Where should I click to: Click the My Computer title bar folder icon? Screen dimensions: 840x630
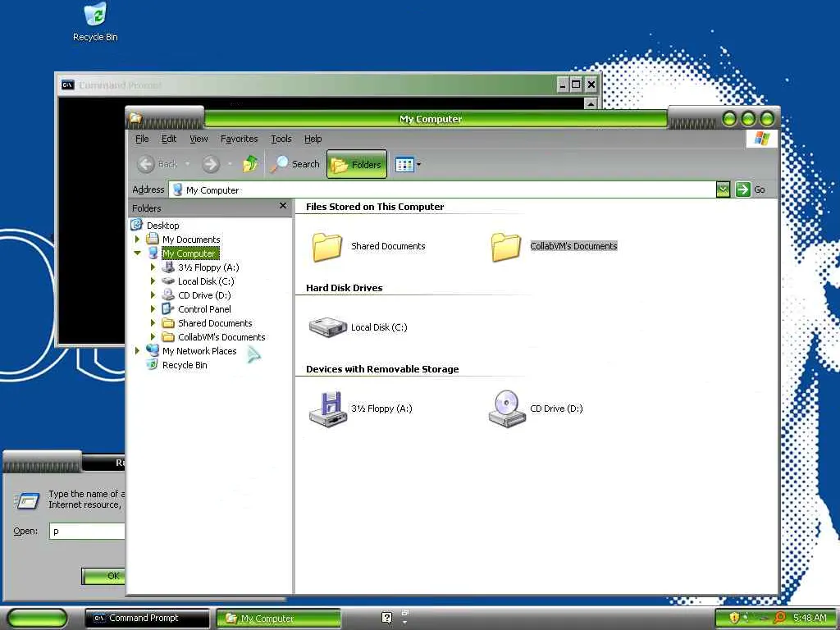pos(136,117)
